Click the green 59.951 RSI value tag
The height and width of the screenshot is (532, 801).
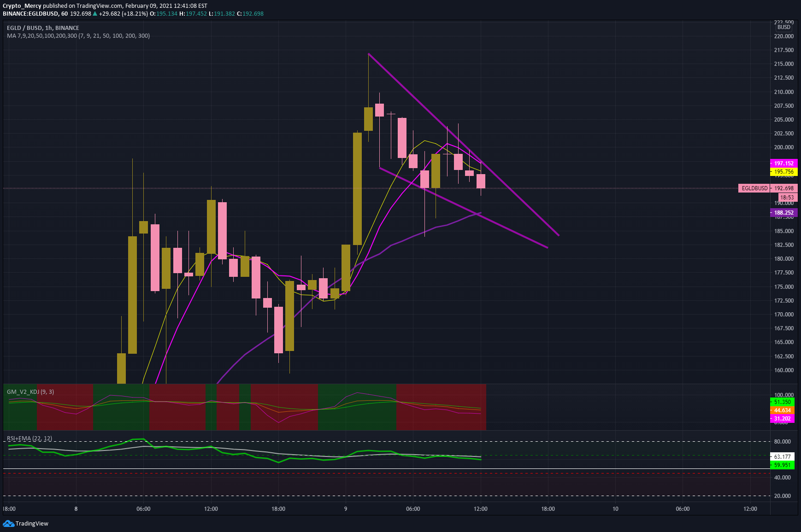783,465
